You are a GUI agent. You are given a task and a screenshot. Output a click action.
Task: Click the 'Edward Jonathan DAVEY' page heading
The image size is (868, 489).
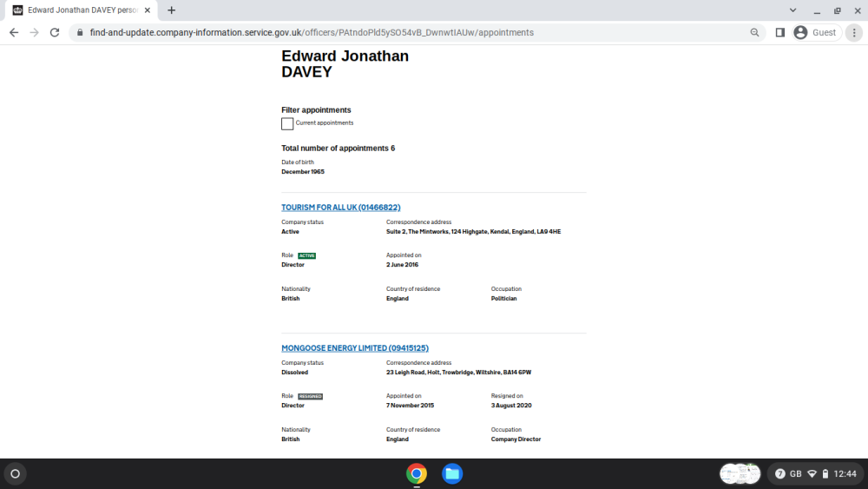tap(345, 63)
